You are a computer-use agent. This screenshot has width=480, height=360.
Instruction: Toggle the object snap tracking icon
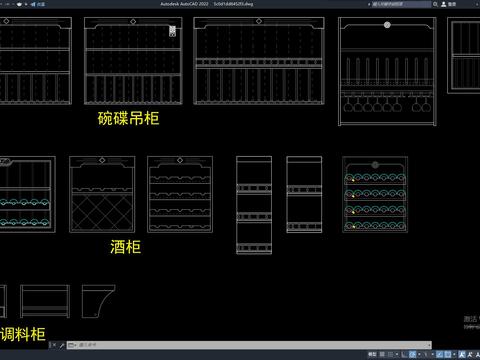(x=440, y=354)
